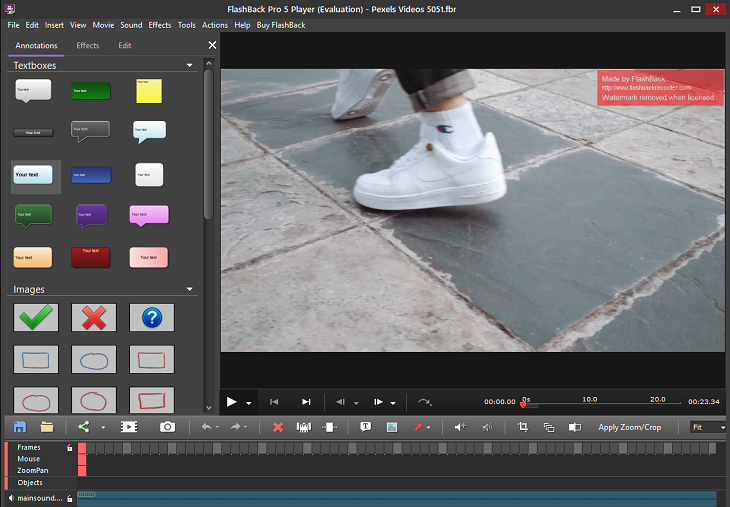Switch to the Edit tab
Image resolution: width=730 pixels, height=507 pixels.
pyautogui.click(x=124, y=46)
